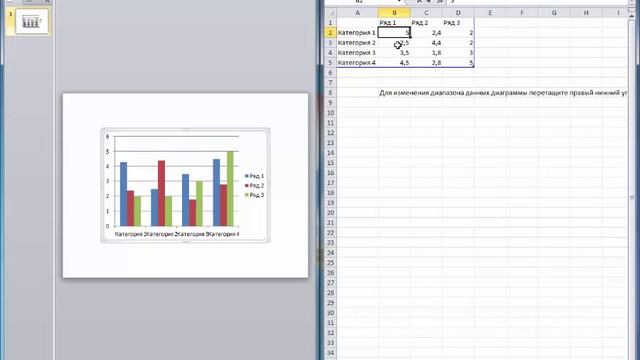Select slide 1 thumbnail in PowerPoint panel
This screenshot has height=360, width=640.
(31, 21)
